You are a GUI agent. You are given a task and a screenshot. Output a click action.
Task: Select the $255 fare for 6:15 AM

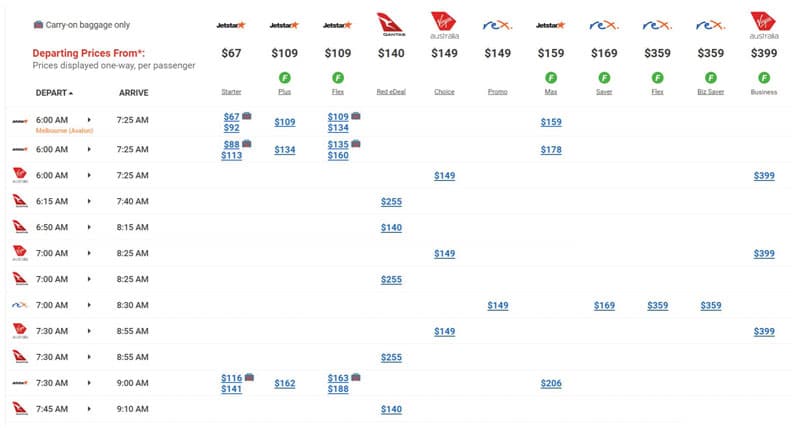pos(391,202)
